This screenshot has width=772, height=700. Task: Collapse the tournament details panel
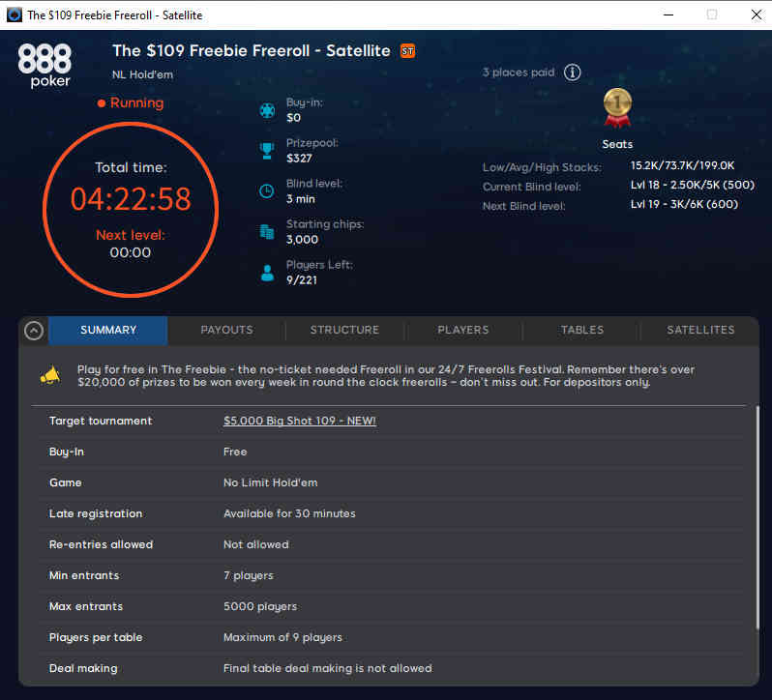click(x=34, y=331)
